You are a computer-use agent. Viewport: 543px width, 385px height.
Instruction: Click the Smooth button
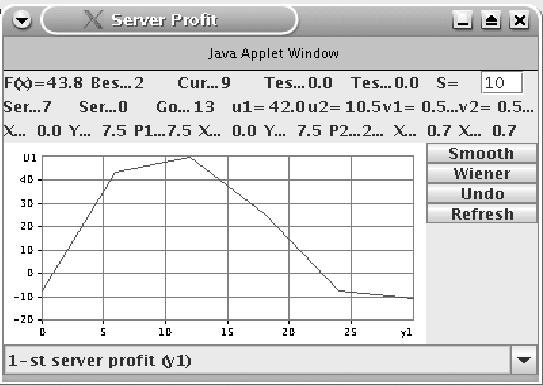click(481, 153)
